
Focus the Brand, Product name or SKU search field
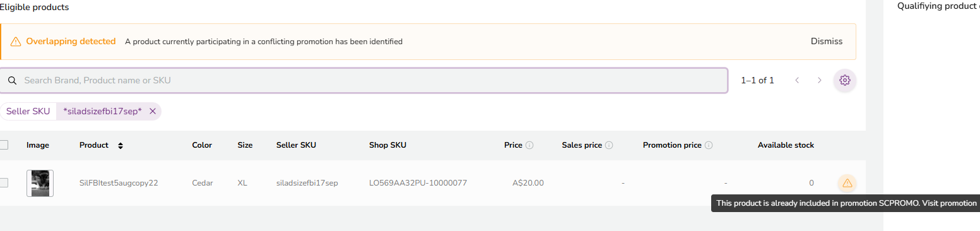point(363,81)
